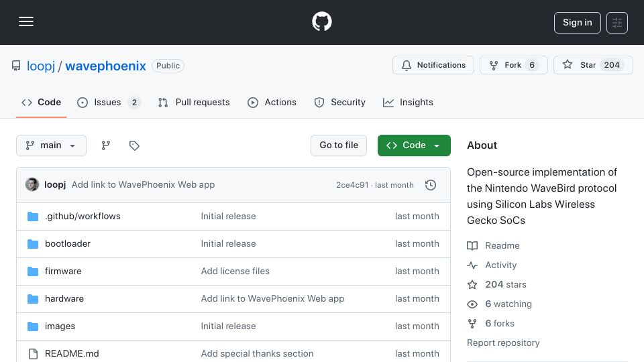Click the fork count badge 6
Screen dimensions: 644x362
[x=532, y=65]
